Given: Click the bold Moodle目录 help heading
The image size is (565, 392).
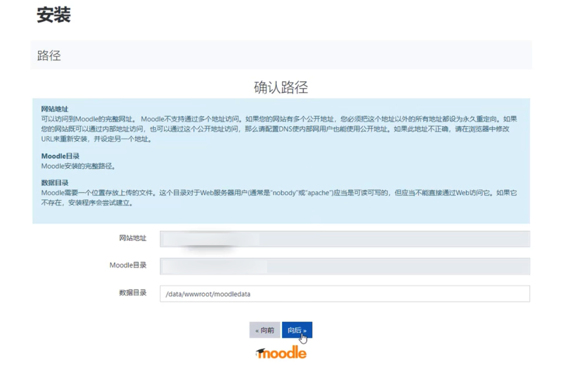Looking at the screenshot, I should pos(60,156).
